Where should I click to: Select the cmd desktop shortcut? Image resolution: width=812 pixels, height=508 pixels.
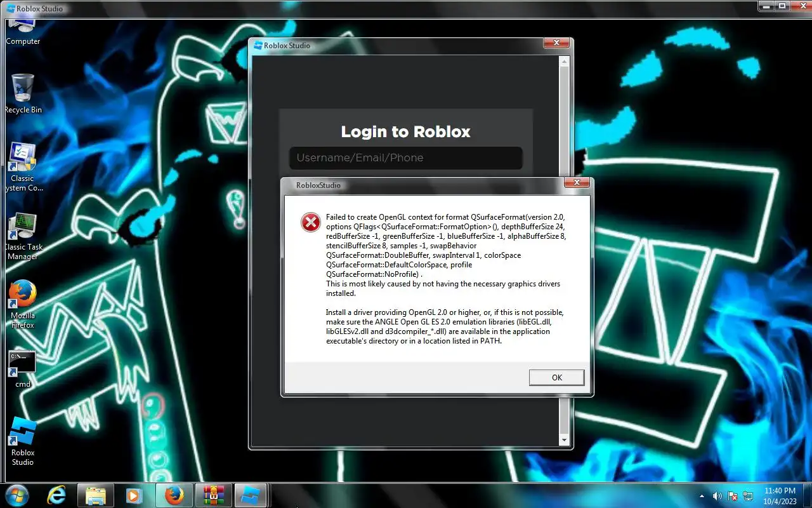coord(23,369)
